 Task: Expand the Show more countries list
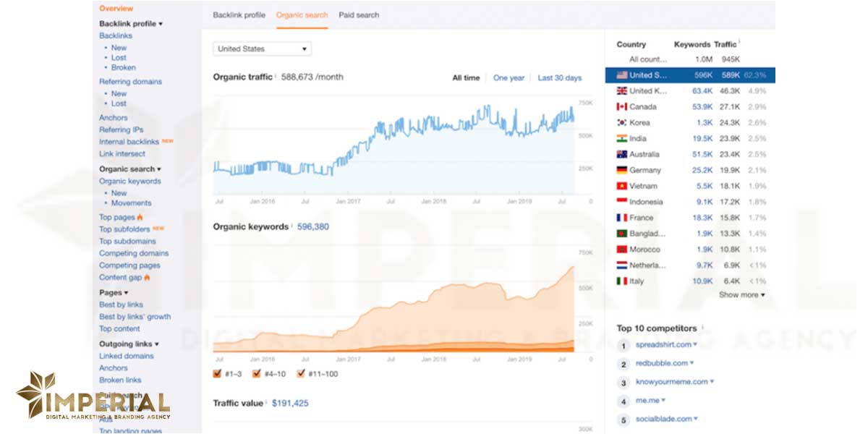[x=741, y=295]
